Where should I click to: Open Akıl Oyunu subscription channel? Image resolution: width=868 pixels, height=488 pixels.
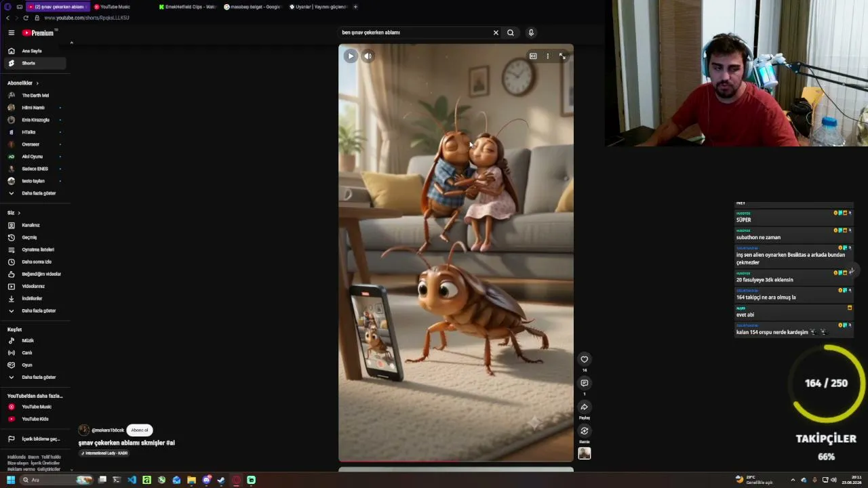point(34,157)
